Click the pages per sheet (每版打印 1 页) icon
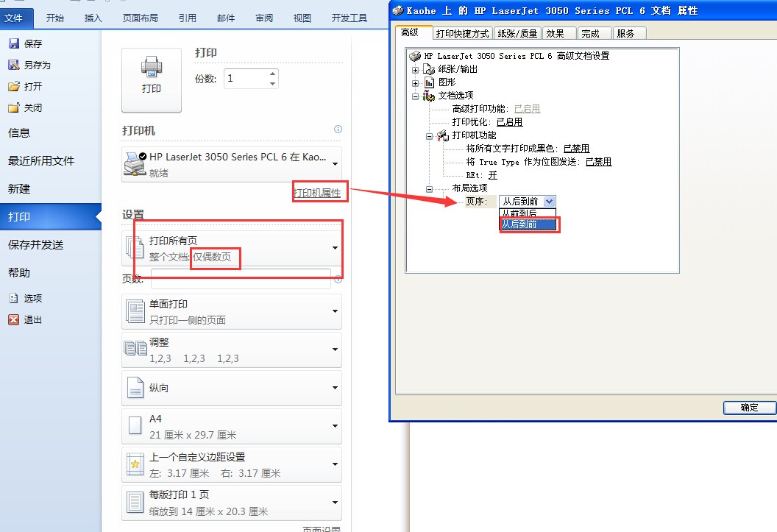Viewport: 777px width, 532px height. pyautogui.click(x=135, y=503)
